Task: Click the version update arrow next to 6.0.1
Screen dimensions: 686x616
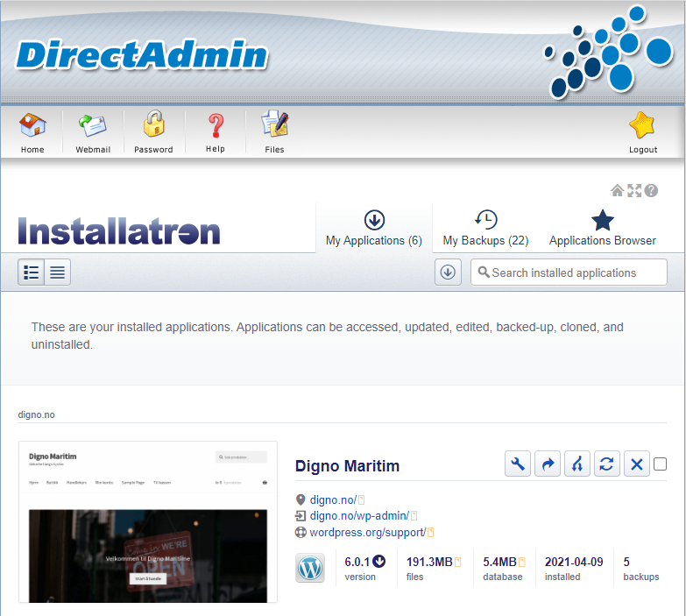Action: [378, 562]
